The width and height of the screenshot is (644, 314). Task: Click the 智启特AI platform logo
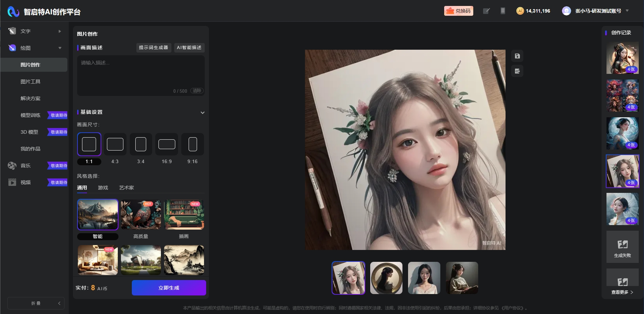13,12
